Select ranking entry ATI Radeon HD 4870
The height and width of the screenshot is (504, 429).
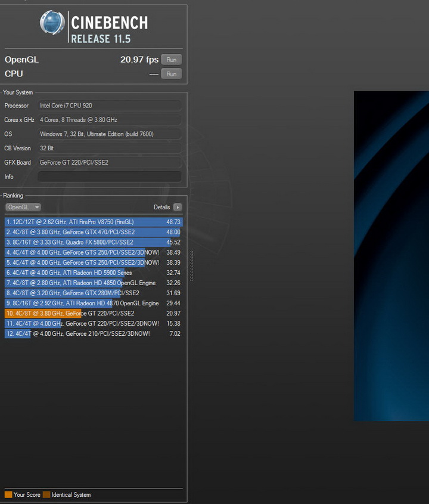pyautogui.click(x=94, y=303)
